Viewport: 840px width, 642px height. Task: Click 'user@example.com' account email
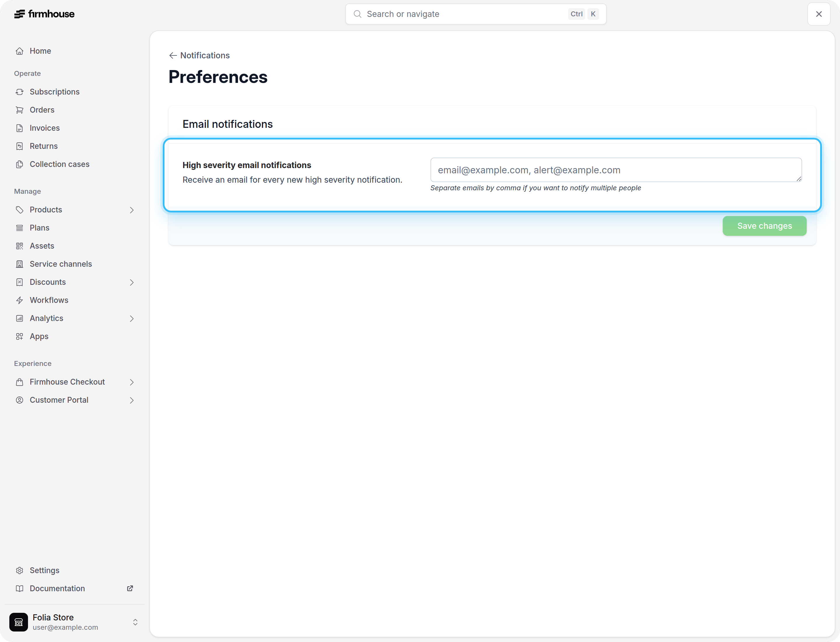click(65, 627)
